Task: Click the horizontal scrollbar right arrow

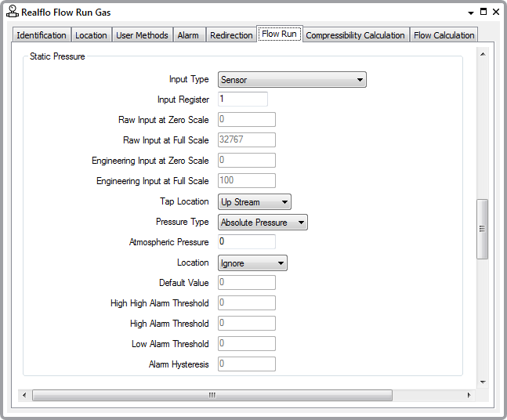Action: coord(469,395)
